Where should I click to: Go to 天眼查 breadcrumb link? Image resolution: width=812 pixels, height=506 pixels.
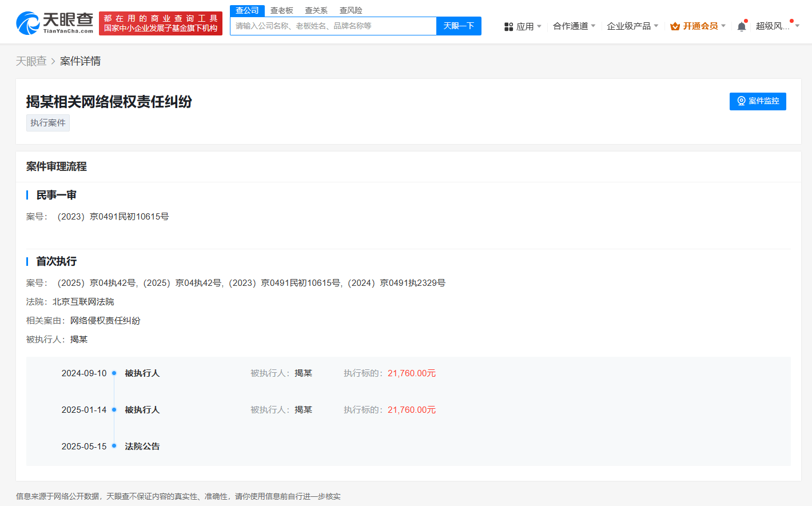pos(31,61)
